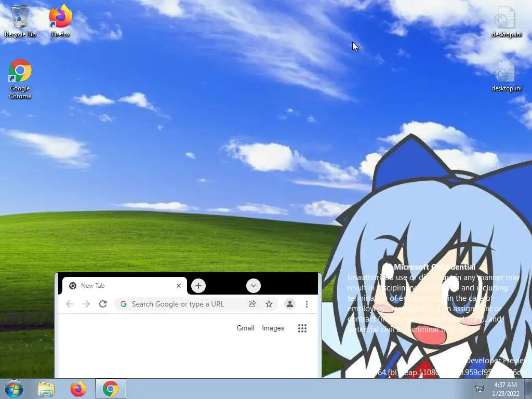Open the Windows Start orb
The height and width of the screenshot is (399, 532).
14,389
